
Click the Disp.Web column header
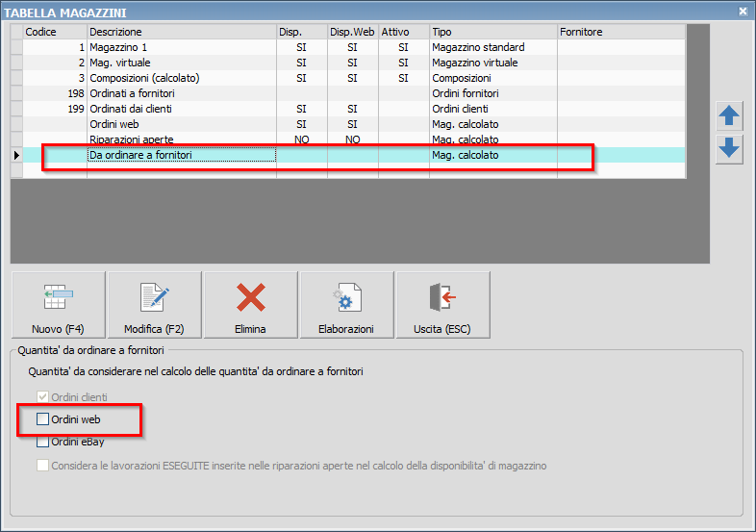(x=353, y=32)
